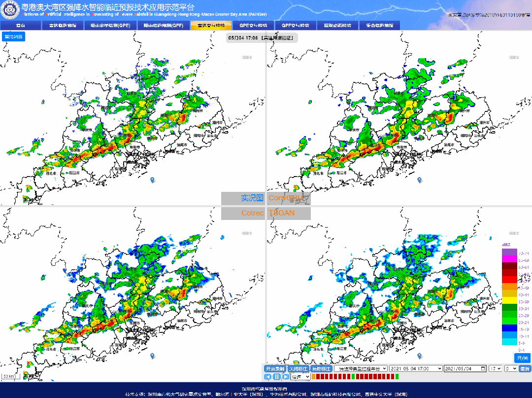Toggle the legend with 开/关 button

pyautogui.click(x=523, y=358)
